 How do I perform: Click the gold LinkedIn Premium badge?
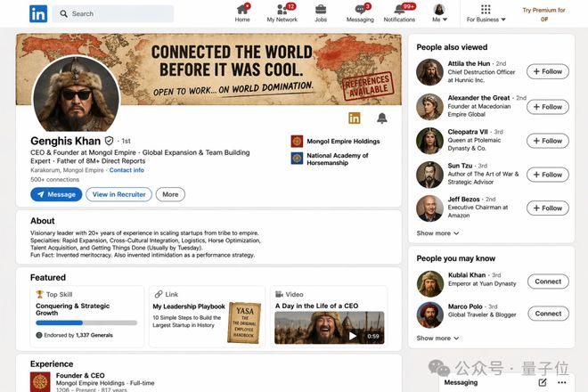point(354,118)
